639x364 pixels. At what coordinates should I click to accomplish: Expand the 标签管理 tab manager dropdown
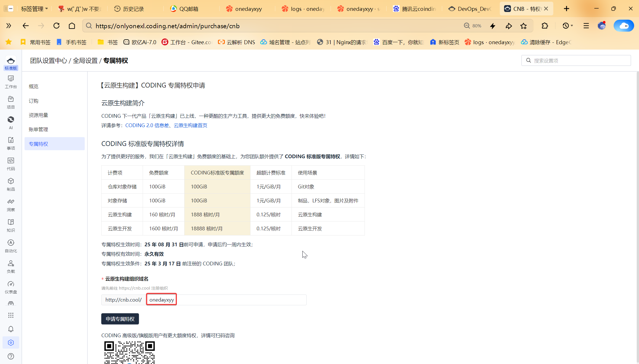(x=34, y=9)
